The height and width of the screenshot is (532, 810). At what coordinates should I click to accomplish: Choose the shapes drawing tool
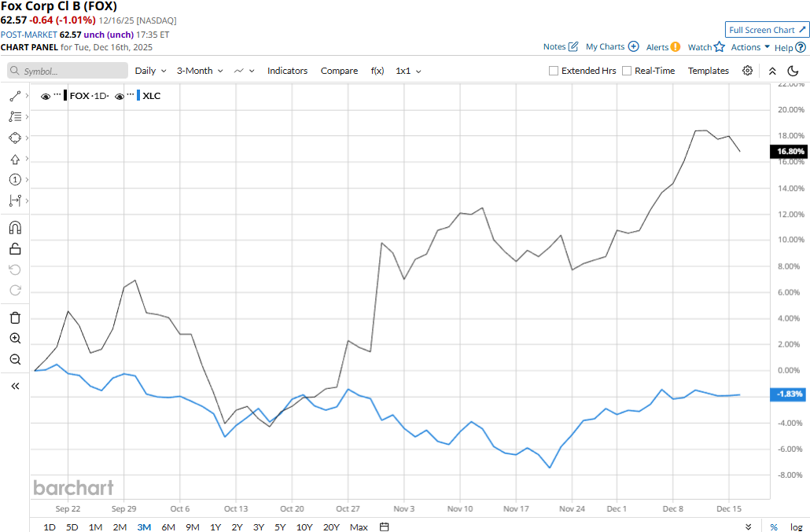click(15, 138)
